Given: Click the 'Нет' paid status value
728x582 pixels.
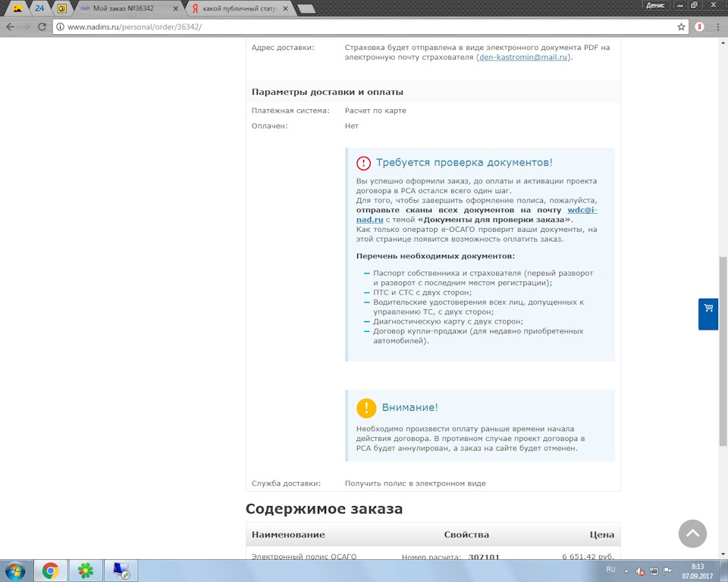Looking at the screenshot, I should pyautogui.click(x=351, y=126).
